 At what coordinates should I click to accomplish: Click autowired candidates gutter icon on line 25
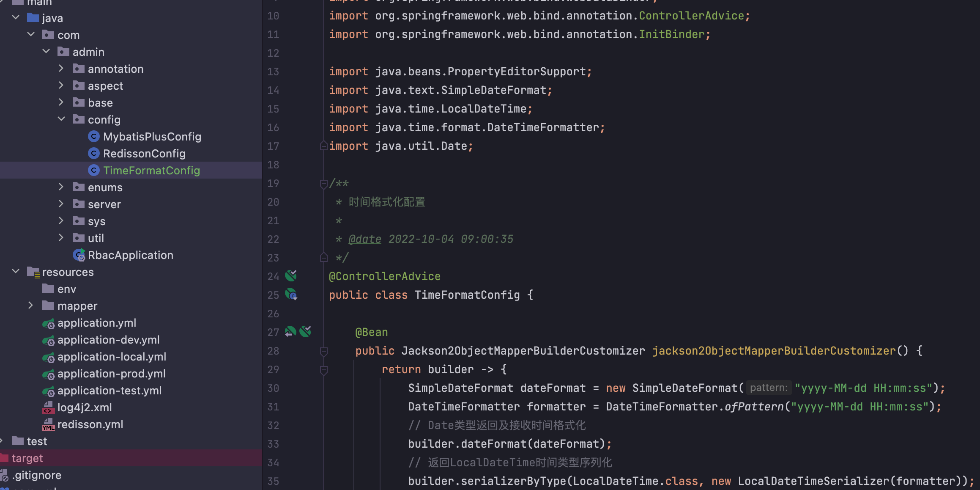(x=291, y=295)
